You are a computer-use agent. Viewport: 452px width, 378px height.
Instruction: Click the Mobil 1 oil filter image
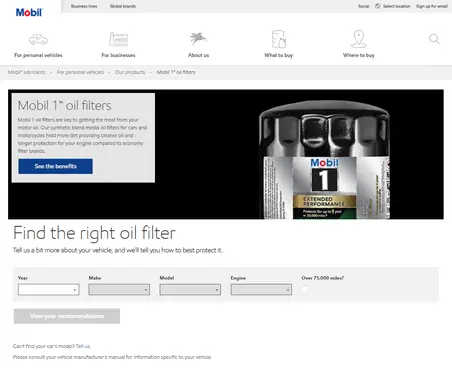pos(324,160)
